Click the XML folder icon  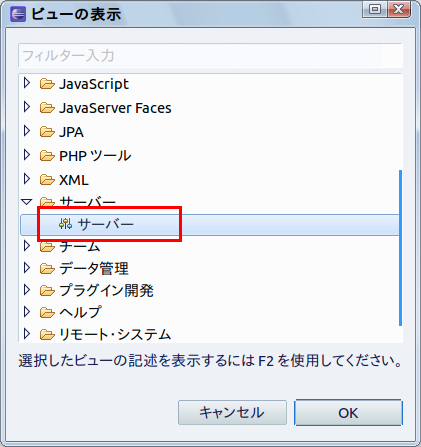pyautogui.click(x=47, y=180)
